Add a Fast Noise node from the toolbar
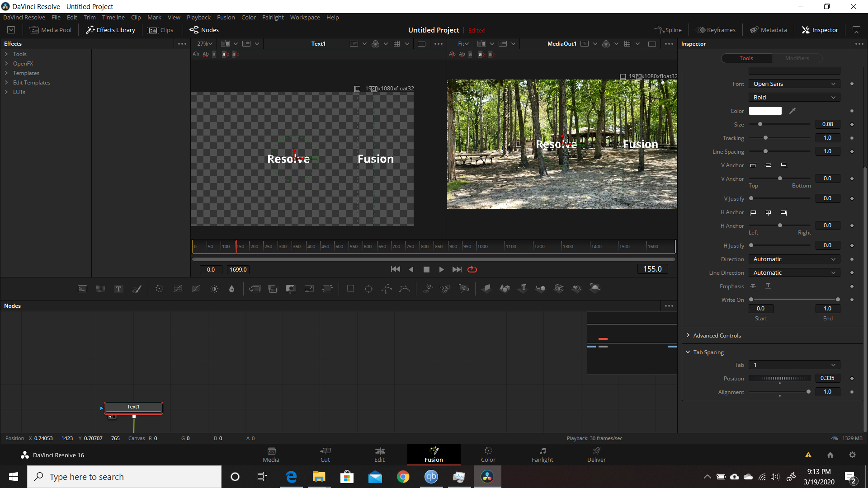 click(x=100, y=289)
